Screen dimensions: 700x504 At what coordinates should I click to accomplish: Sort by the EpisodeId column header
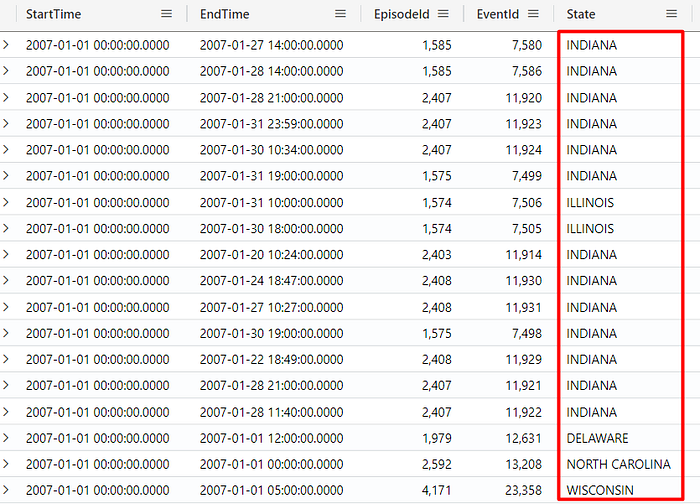point(402,14)
